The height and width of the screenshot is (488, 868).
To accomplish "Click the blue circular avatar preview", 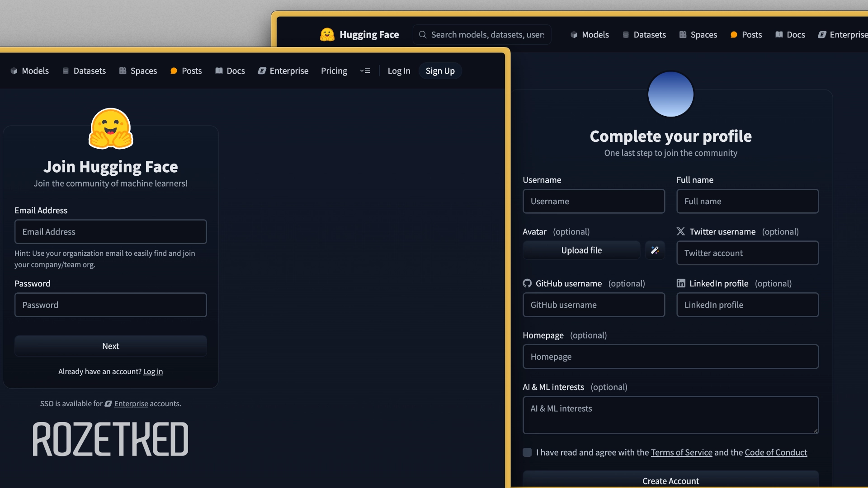I will tap(670, 94).
